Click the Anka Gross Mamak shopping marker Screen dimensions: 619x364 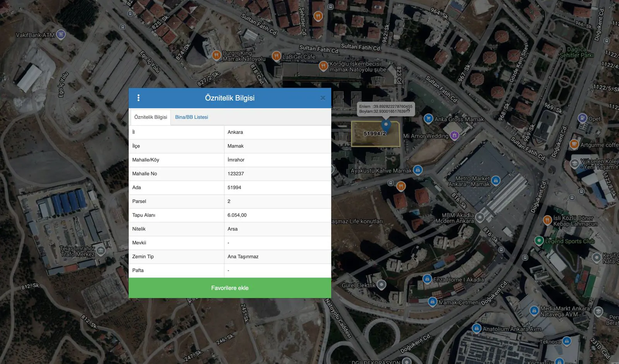428,119
